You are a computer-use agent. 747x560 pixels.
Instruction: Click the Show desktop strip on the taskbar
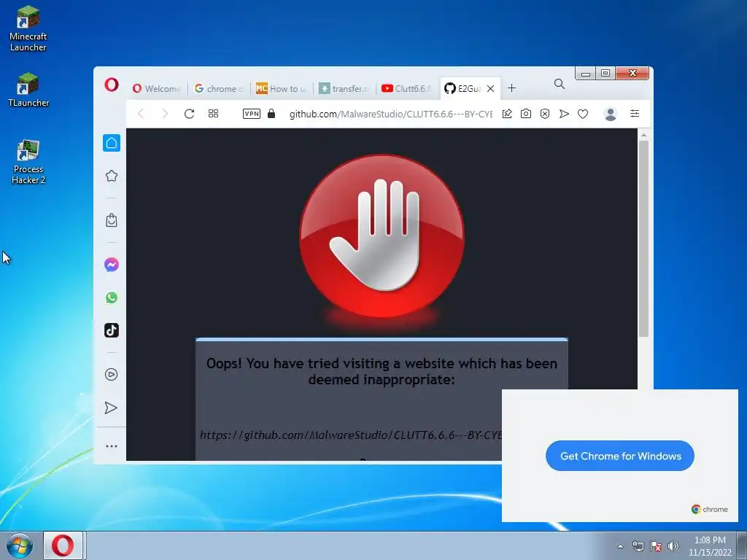pyautogui.click(x=742, y=545)
